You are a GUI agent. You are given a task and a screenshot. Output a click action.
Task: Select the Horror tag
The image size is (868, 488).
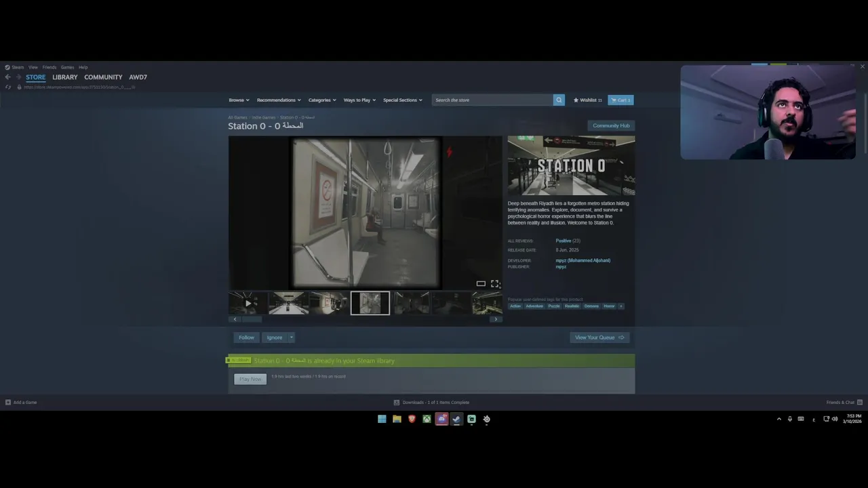point(609,306)
